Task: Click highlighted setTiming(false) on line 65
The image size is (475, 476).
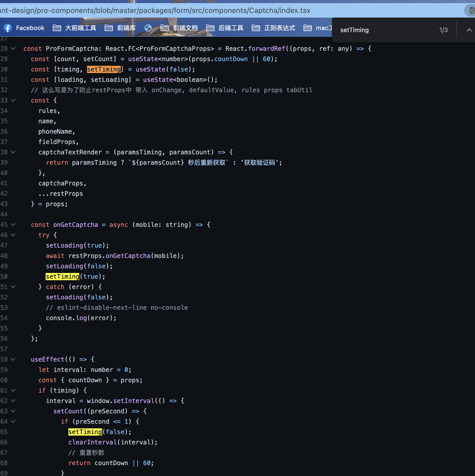Action: [x=85, y=432]
